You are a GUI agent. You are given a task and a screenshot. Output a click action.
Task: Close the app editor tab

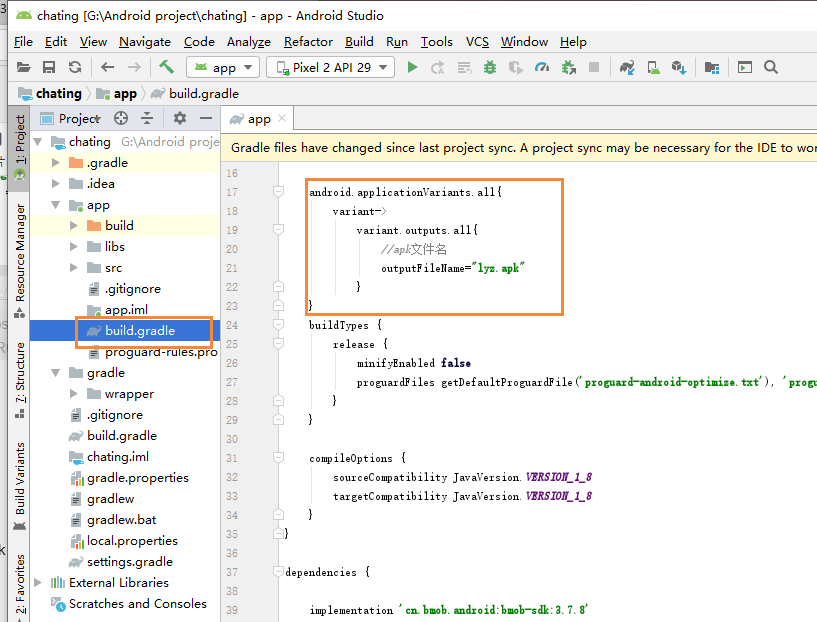[282, 118]
